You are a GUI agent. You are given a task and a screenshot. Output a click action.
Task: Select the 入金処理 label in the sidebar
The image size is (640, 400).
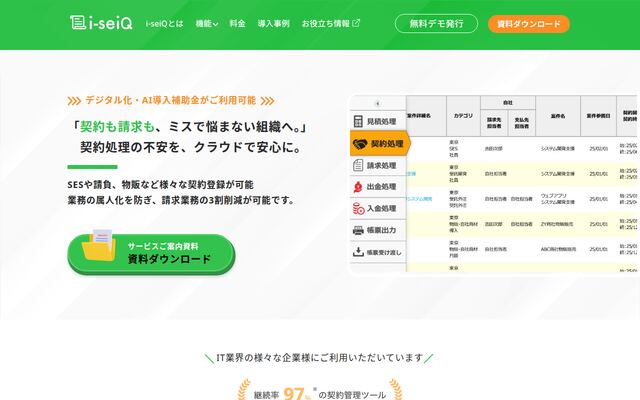click(x=381, y=209)
